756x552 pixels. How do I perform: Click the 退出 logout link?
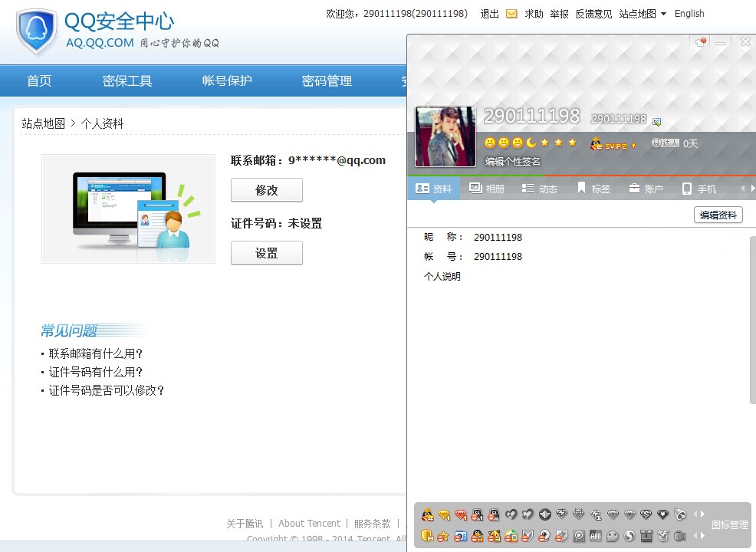tap(490, 14)
